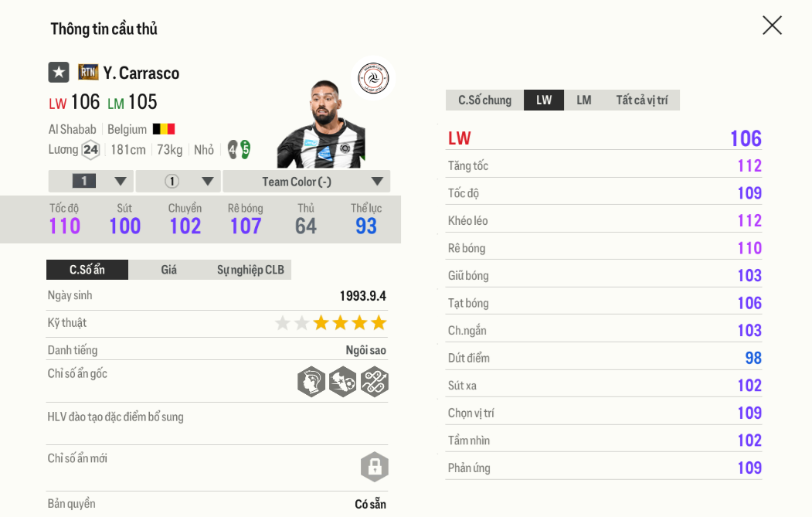
Task: Expand the Team Color dropdown
Action: point(307,182)
